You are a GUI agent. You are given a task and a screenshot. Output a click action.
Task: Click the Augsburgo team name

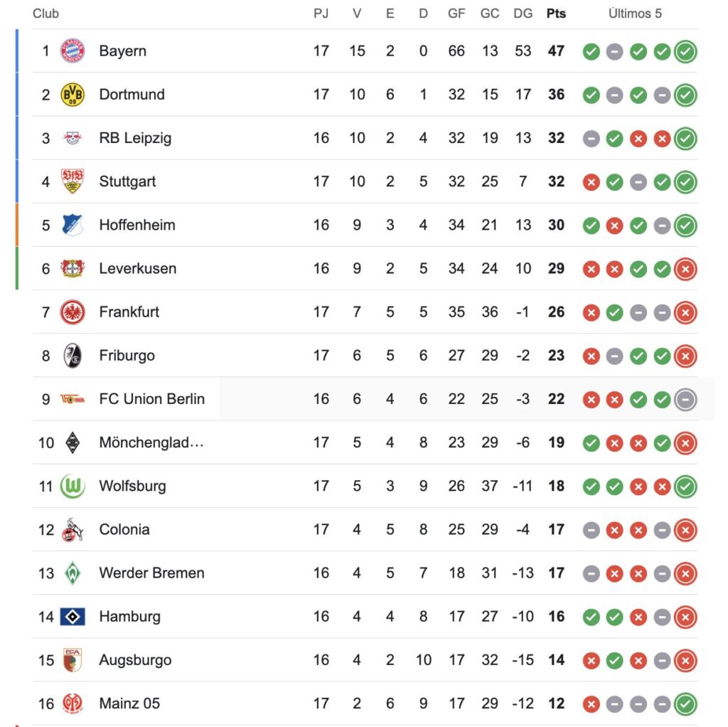(135, 660)
